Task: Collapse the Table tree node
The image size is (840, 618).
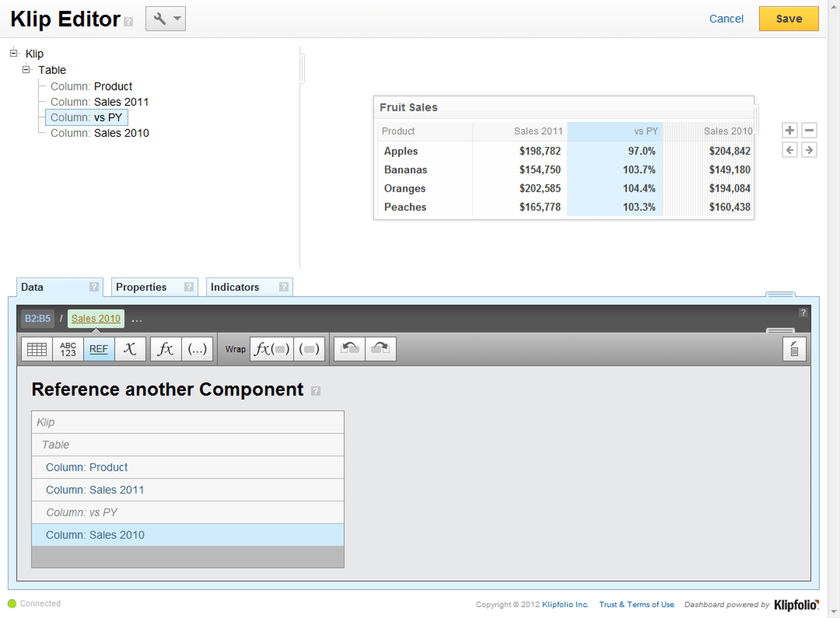Action: point(26,70)
